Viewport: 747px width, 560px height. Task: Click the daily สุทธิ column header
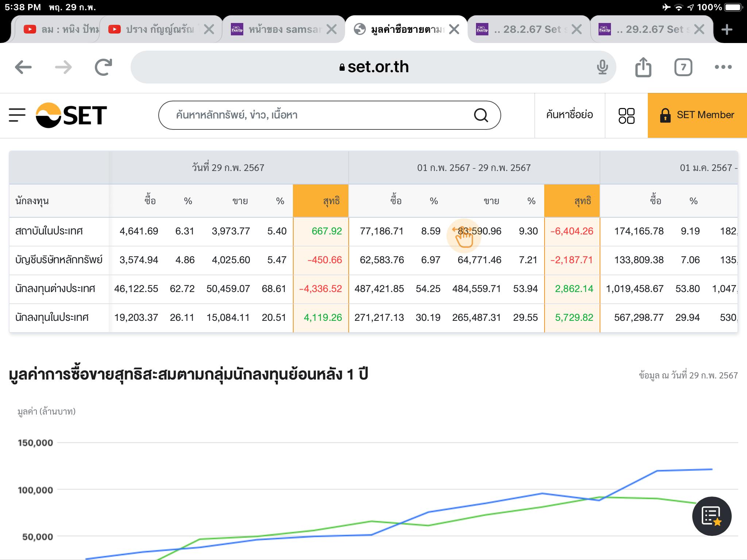point(321,201)
